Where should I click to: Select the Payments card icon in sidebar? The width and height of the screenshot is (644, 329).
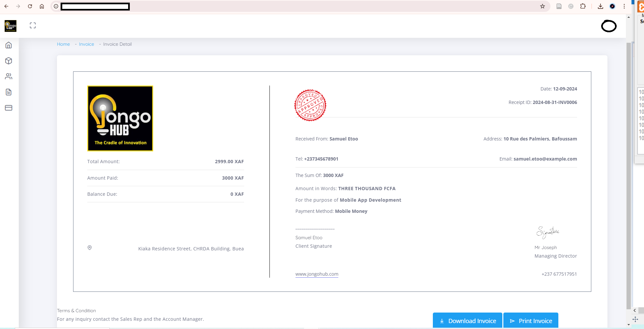(9, 108)
